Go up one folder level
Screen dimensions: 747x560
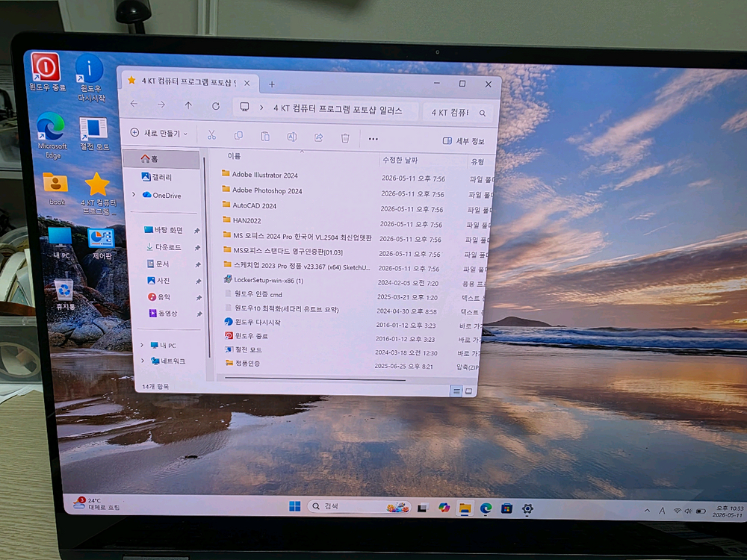(x=189, y=105)
